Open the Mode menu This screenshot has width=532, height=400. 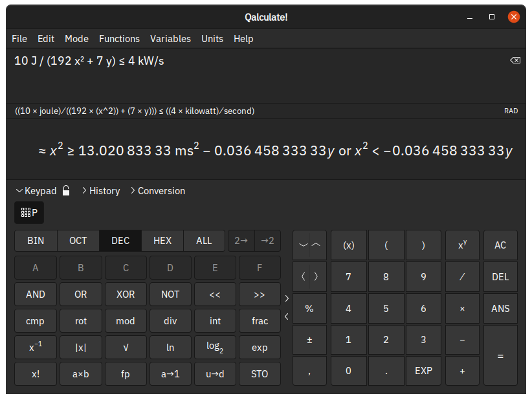[x=76, y=39]
